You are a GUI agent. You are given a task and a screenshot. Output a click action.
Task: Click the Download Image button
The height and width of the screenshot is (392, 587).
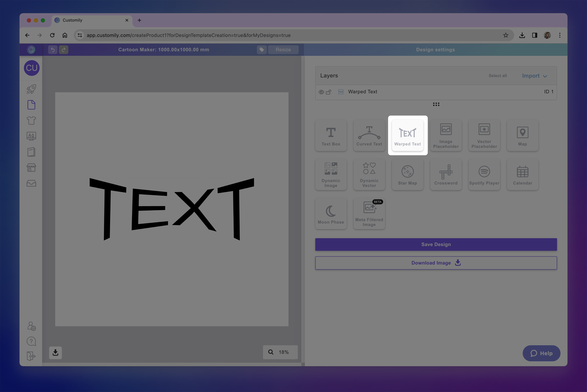(436, 263)
